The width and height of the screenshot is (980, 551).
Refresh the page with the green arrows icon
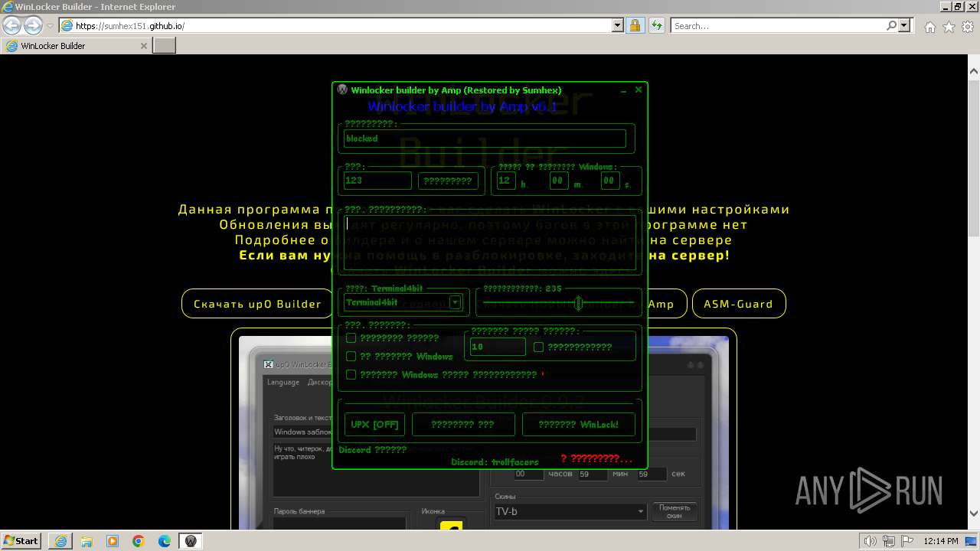[x=656, y=26]
